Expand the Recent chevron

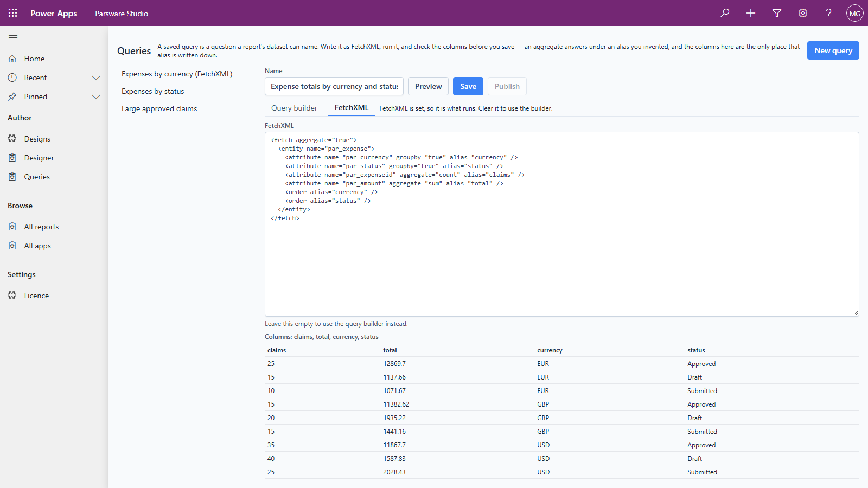(96, 78)
